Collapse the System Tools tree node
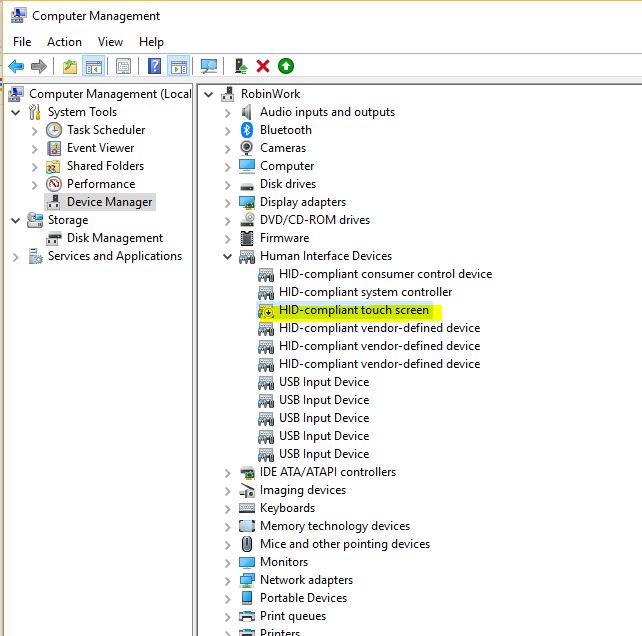The image size is (642, 636). coord(15,112)
